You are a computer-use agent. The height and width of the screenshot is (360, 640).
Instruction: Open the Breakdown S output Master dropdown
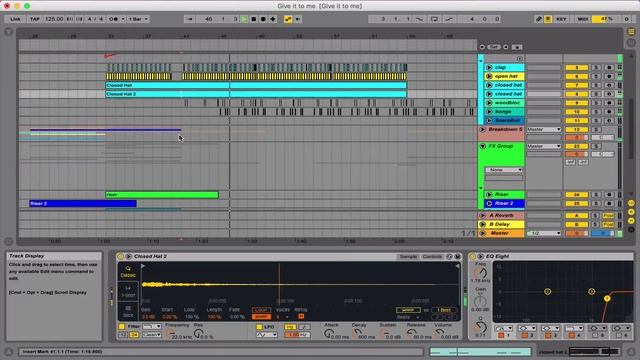[x=544, y=129]
